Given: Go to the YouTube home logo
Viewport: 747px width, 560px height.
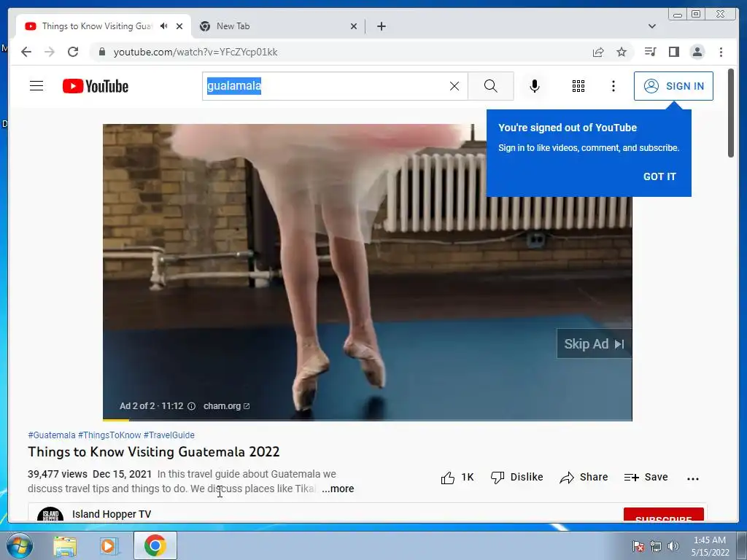Looking at the screenshot, I should pyautogui.click(x=96, y=86).
